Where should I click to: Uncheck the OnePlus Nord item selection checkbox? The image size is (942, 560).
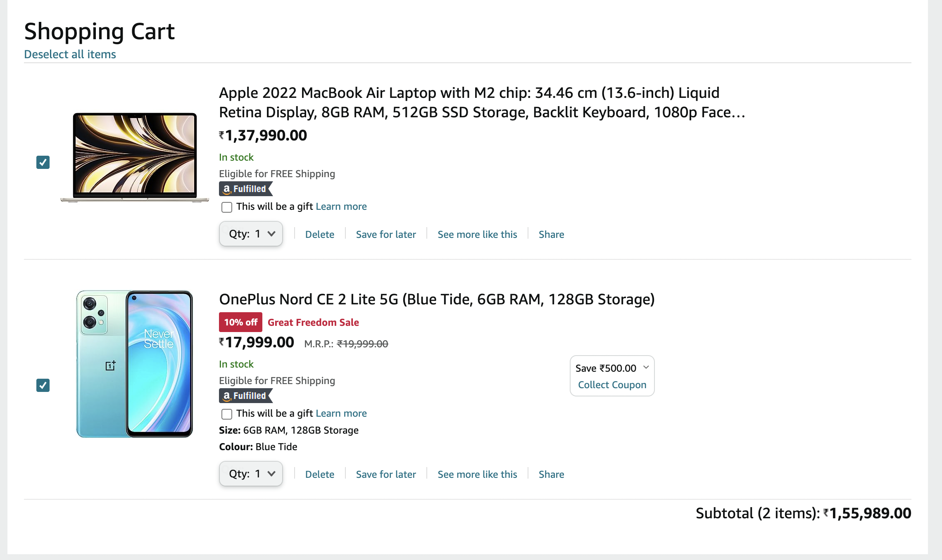(43, 385)
